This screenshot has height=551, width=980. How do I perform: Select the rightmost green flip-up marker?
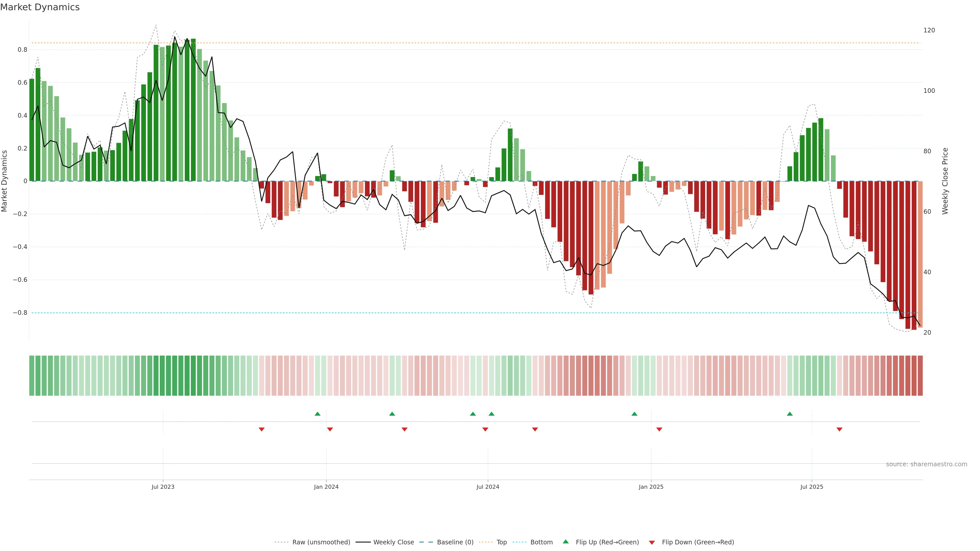790,414
